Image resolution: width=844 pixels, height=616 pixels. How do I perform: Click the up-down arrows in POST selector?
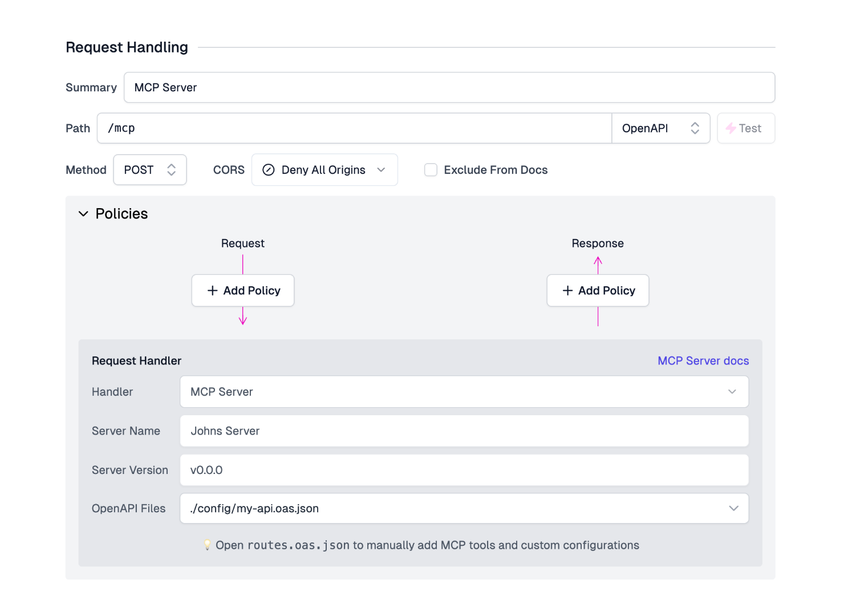point(171,170)
